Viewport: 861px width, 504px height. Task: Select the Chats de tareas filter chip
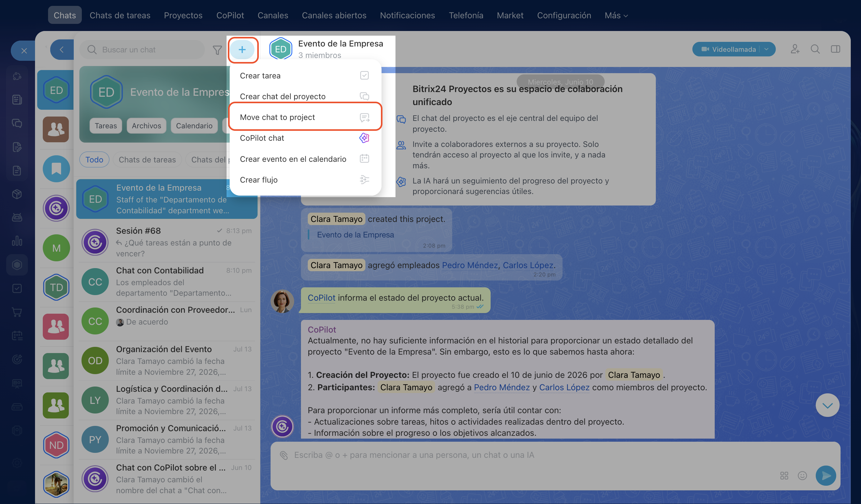pyautogui.click(x=147, y=160)
